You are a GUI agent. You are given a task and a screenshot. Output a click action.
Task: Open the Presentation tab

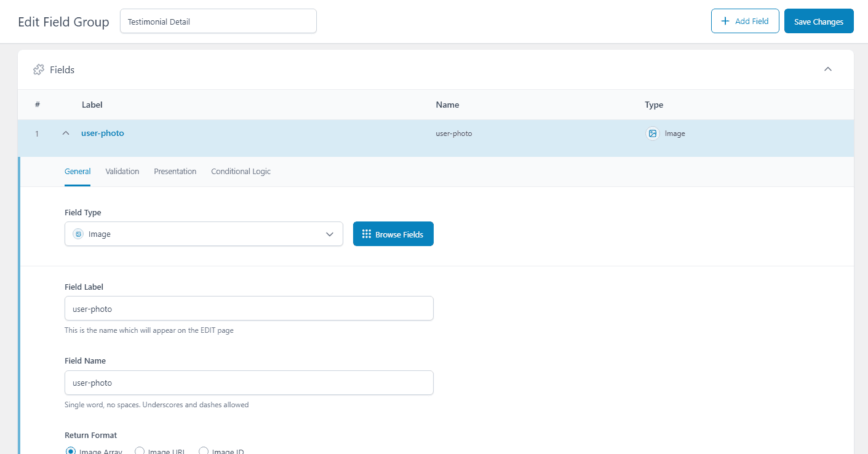coord(175,172)
